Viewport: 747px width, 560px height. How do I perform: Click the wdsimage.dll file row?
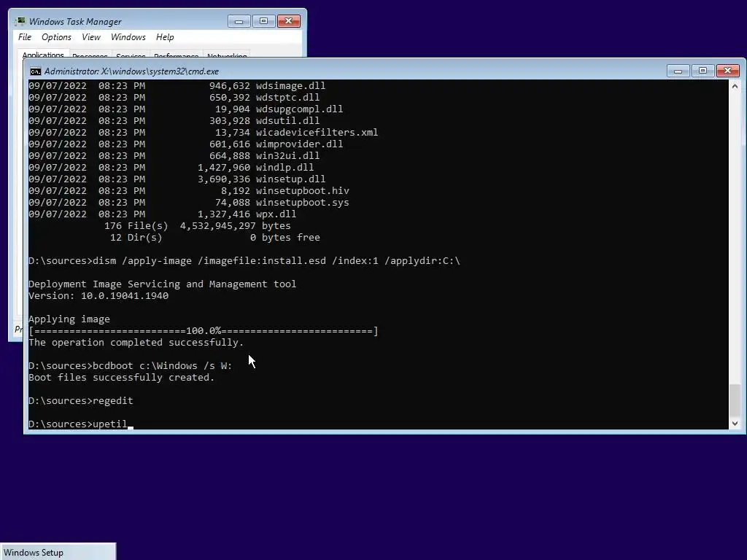click(x=177, y=86)
